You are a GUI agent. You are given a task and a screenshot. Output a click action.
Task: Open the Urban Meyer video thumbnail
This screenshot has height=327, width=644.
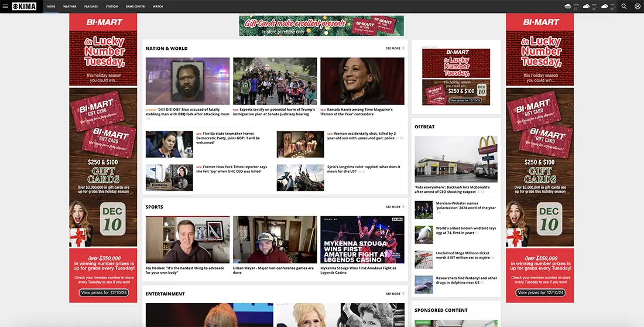point(275,240)
